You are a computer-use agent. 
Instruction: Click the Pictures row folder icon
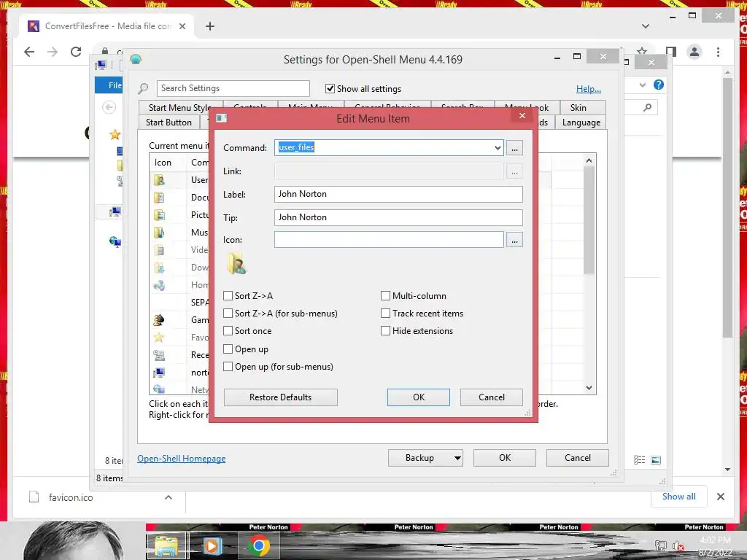tap(159, 215)
